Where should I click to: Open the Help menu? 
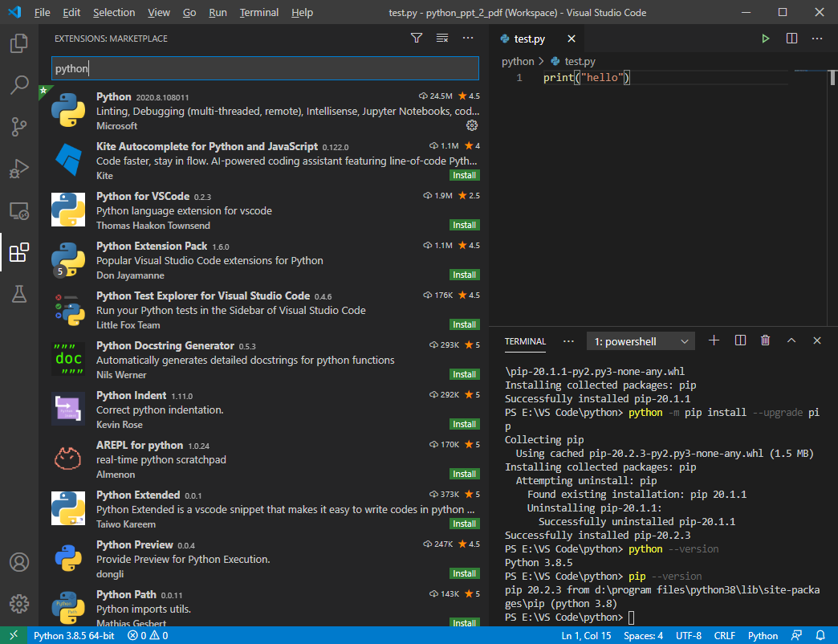tap(302, 12)
